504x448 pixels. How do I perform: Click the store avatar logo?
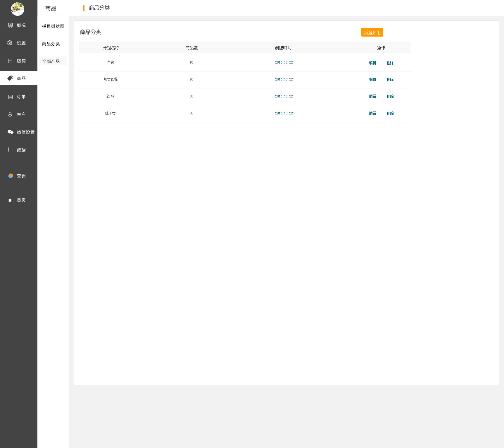pos(18,9)
